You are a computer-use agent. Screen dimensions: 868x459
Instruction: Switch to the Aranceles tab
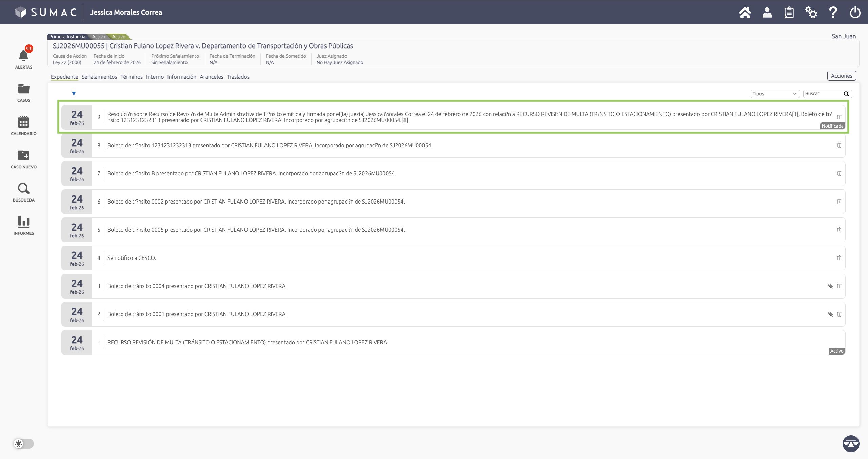click(x=211, y=77)
